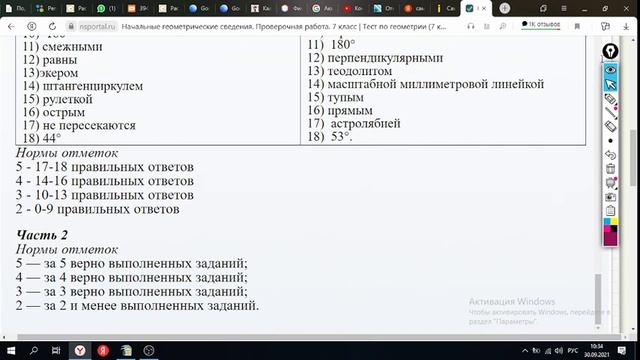Select the highlighter marker tool
The width and height of the screenshot is (640, 360).
[610, 99]
